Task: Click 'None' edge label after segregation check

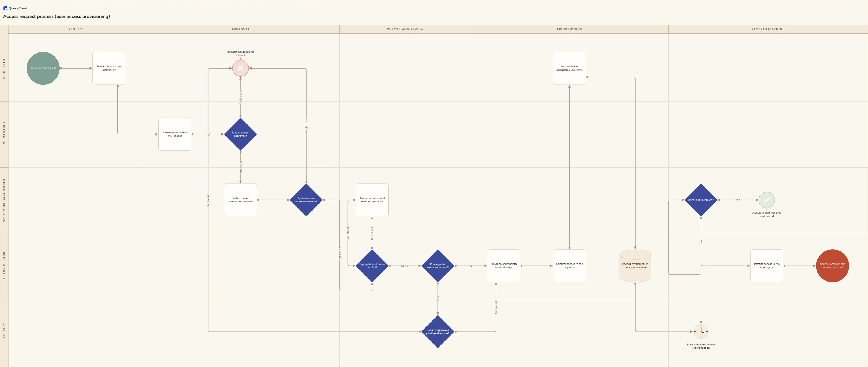Action: [404, 266]
